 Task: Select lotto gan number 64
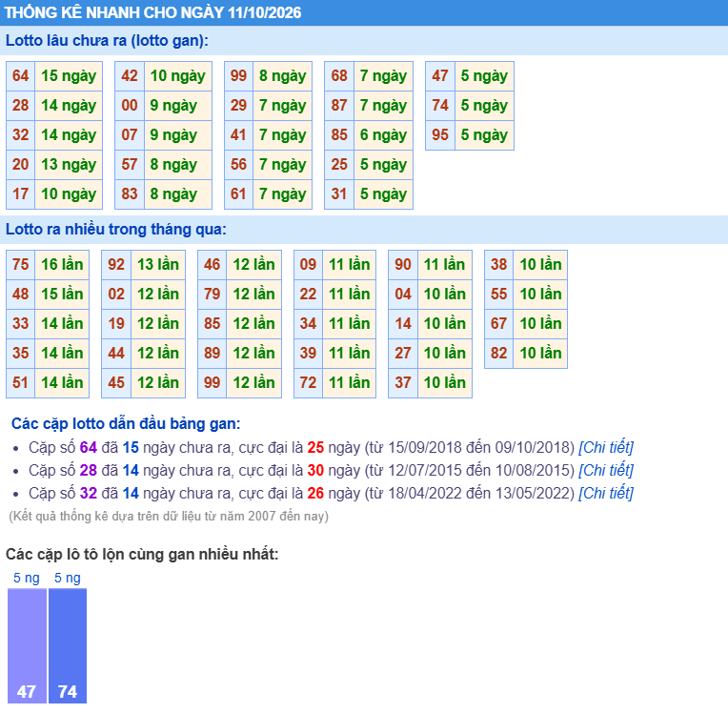[20, 75]
